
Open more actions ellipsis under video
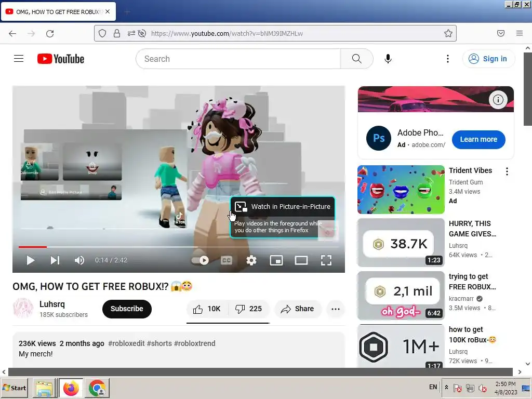(x=336, y=309)
